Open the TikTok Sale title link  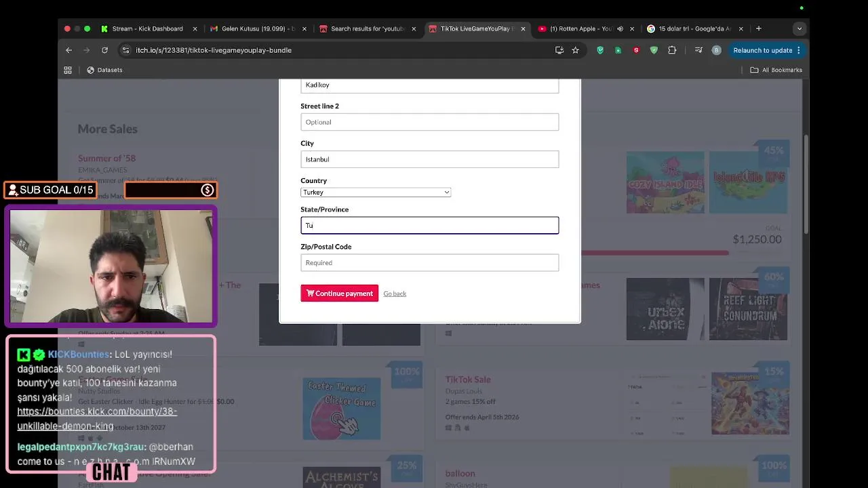(x=468, y=380)
